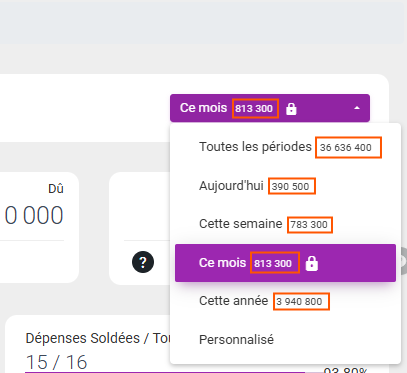The width and height of the screenshot is (407, 373).
Task: Open the black question mark help icon
Action: point(143,262)
